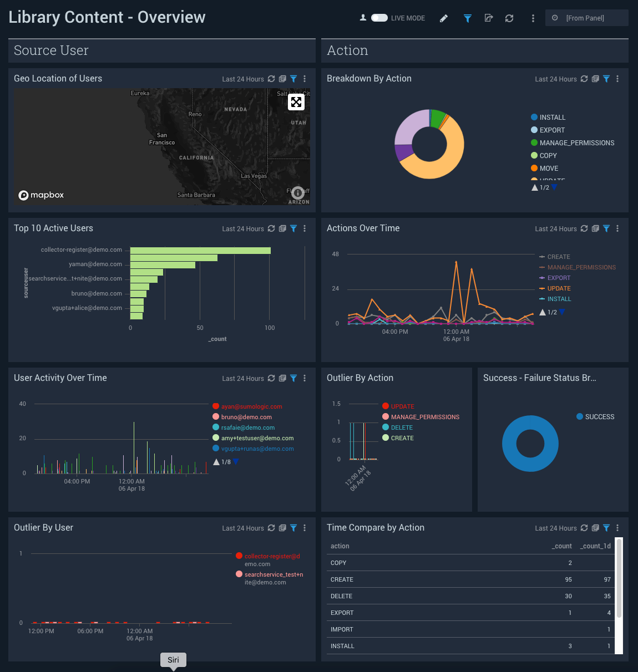Screen dimensions: 638x672
Task: Refresh the Geo Location of Users panel
Action: [x=271, y=79]
